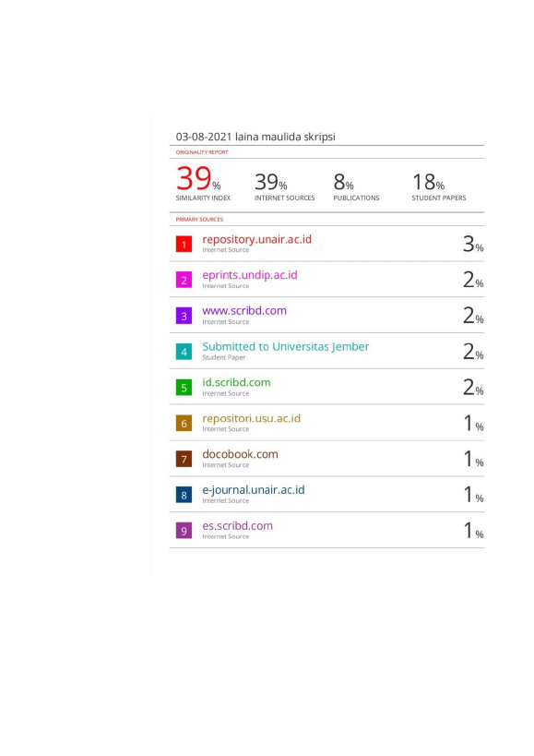Click the red 39% similarity index
Viewport: 534px width, 756px height.
click(x=198, y=178)
